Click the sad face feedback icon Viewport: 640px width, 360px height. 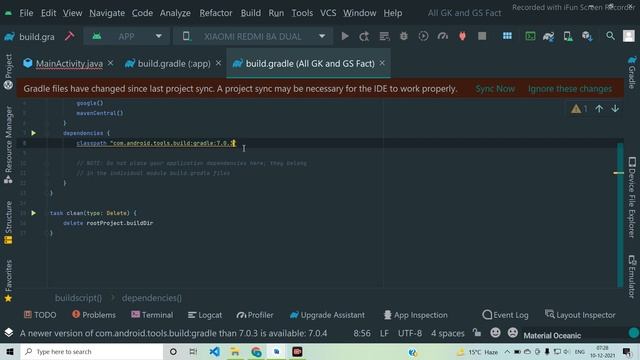513,333
